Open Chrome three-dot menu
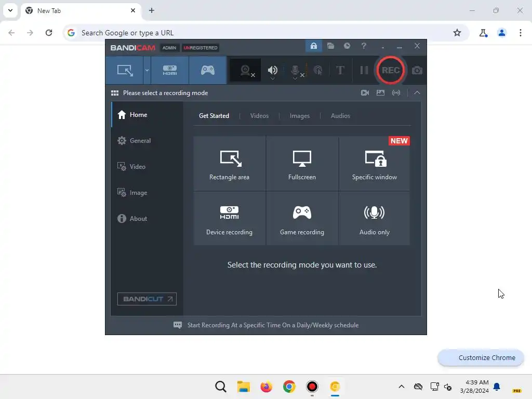 (520, 33)
